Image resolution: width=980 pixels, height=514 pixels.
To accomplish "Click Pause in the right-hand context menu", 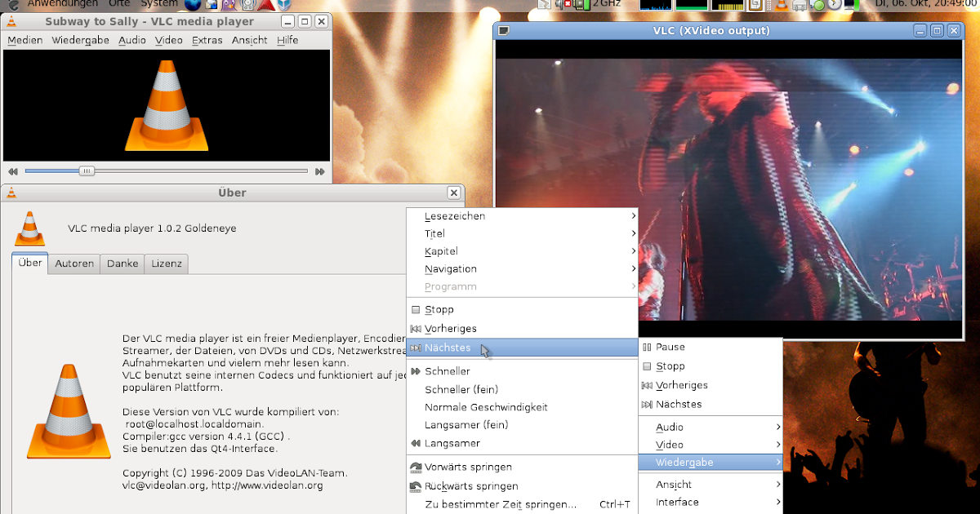I will (x=710, y=348).
